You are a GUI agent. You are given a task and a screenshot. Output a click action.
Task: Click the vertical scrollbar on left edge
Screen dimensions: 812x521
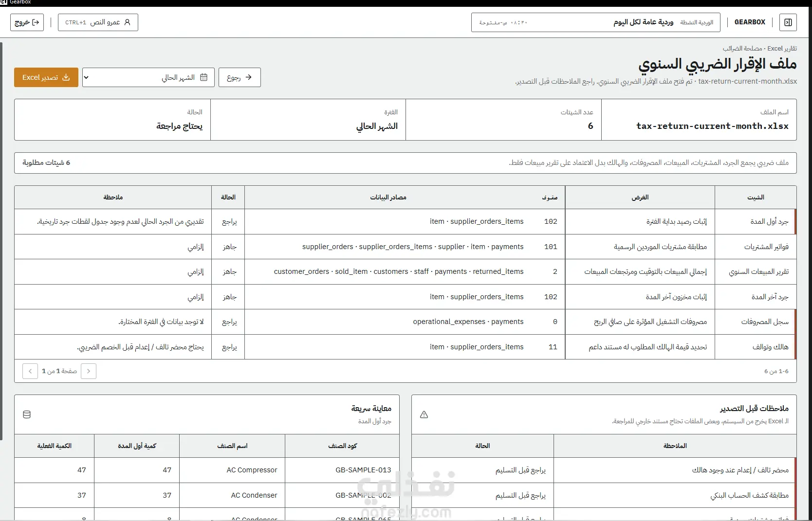1,241
